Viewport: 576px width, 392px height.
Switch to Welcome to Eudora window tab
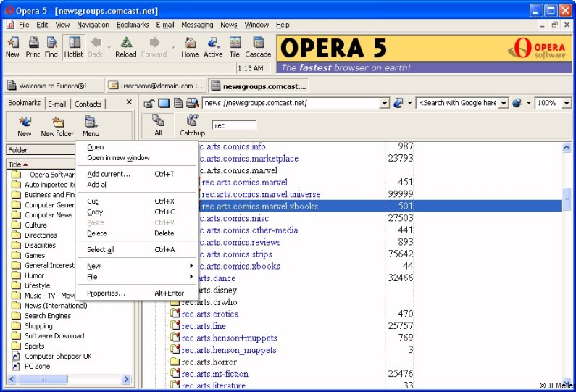pyautogui.click(x=54, y=86)
